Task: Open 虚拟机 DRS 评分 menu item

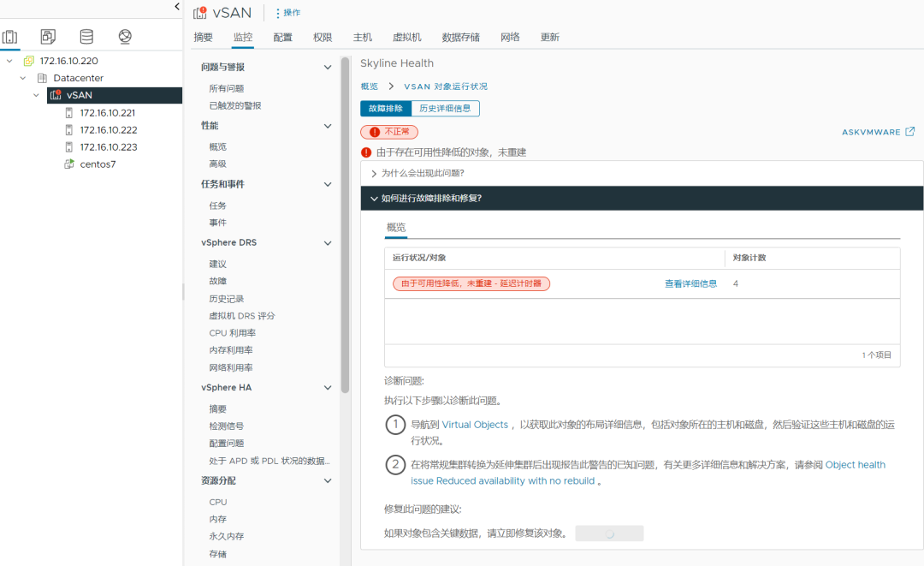Action: click(x=241, y=316)
